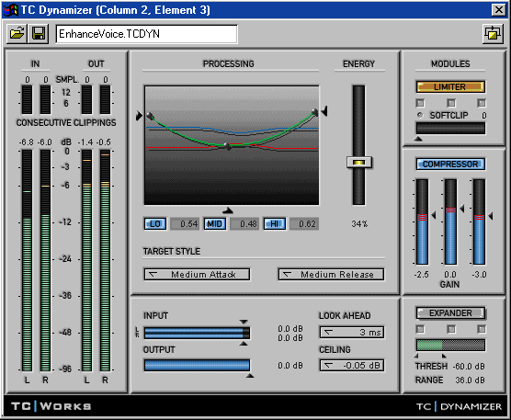The height and width of the screenshot is (420, 511).
Task: Check the third expander band checkbox
Action: tap(482, 329)
